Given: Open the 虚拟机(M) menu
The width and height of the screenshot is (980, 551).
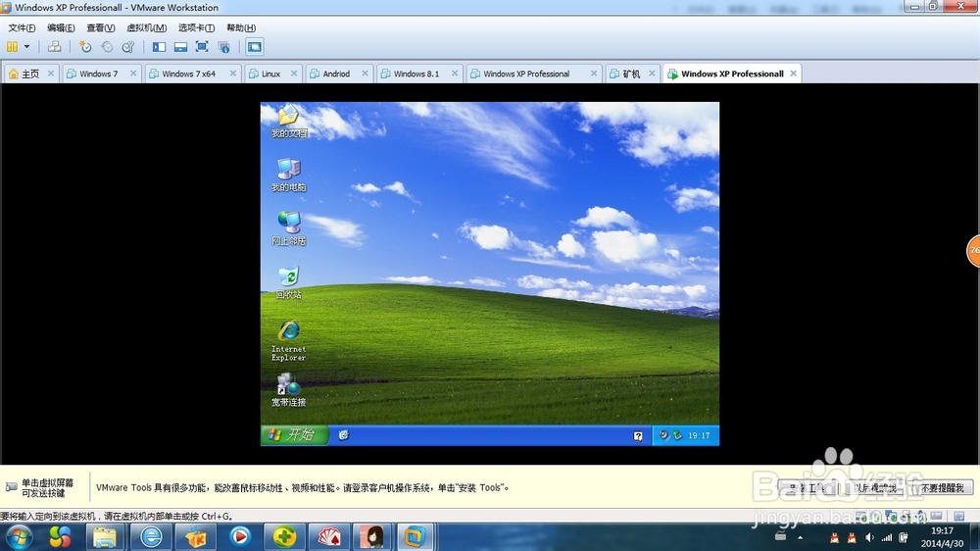Looking at the screenshot, I should (146, 27).
